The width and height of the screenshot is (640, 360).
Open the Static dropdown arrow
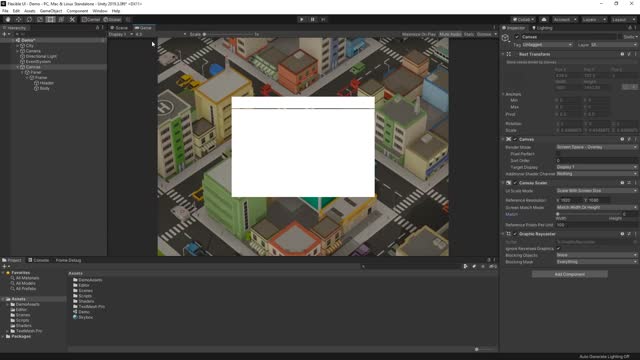coord(636,37)
